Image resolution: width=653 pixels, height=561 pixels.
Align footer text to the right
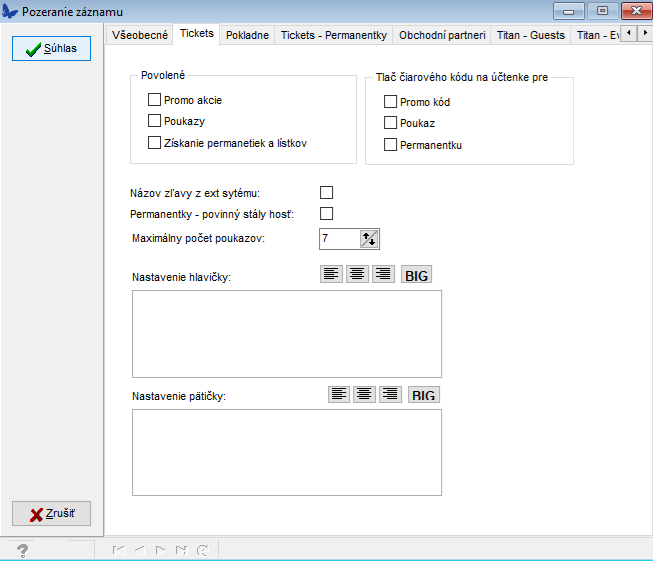coord(390,394)
